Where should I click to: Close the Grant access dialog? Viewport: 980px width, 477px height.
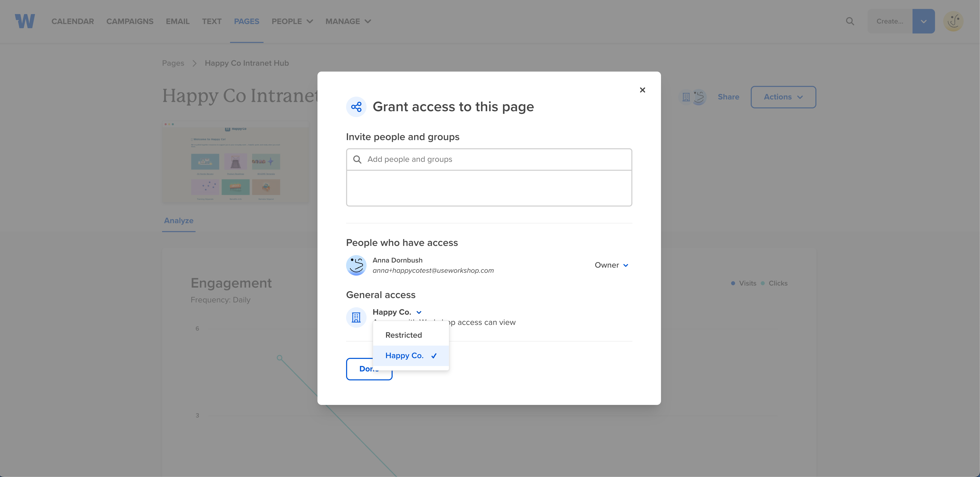[642, 90]
